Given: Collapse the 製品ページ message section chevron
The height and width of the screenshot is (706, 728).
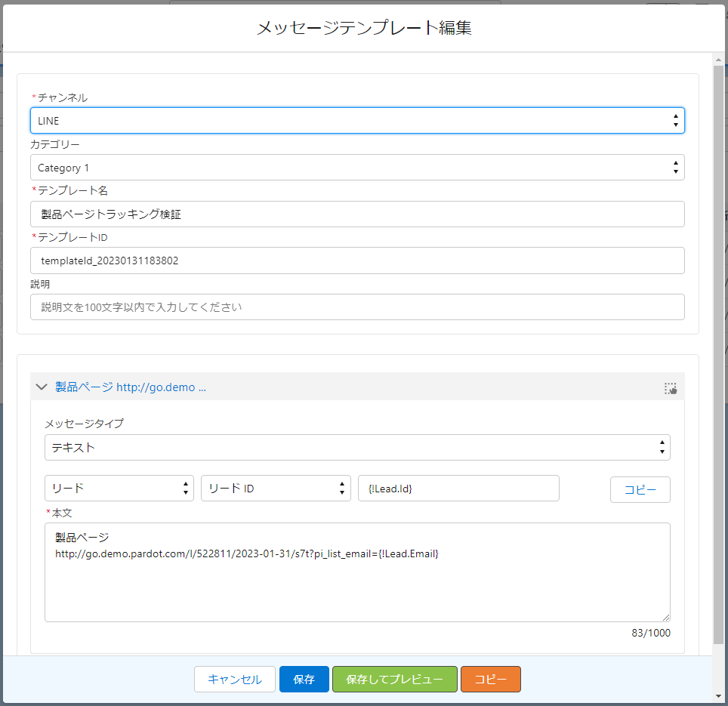Looking at the screenshot, I should click(x=42, y=387).
